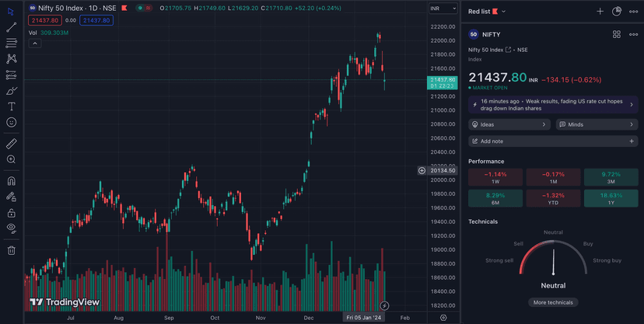Open the Ideas section
This screenshot has height=324, width=644.
pos(509,124)
